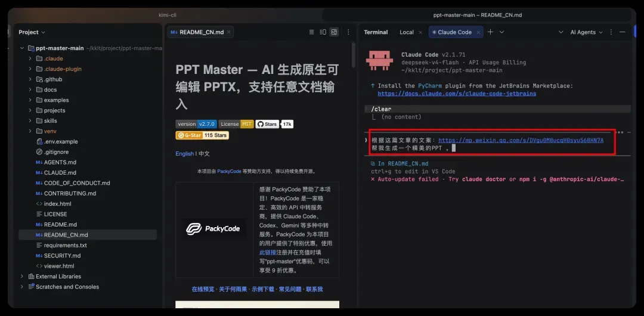Select the .env.example file
Viewport: 644px width, 316px height.
pyautogui.click(x=61, y=141)
